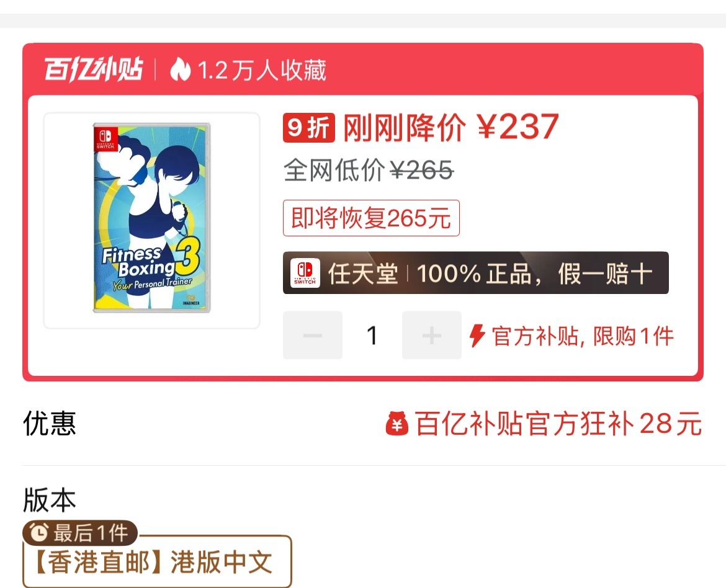Click the alarm clock icon in 最后1件 badge

(x=39, y=532)
